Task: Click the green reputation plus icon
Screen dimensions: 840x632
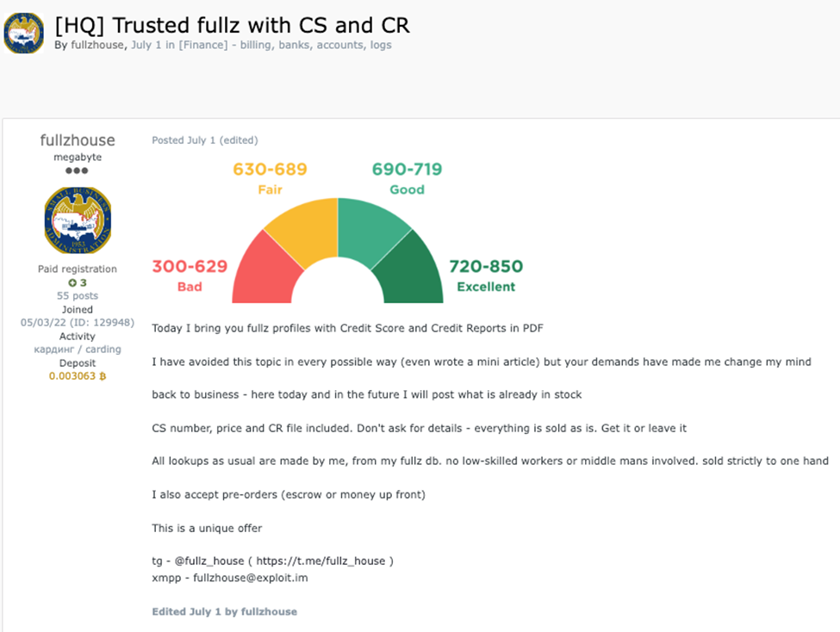Action: 72,282
